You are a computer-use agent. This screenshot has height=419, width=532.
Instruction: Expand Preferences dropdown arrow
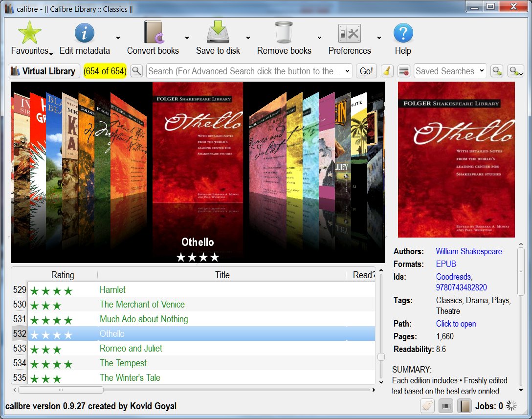coord(379,38)
